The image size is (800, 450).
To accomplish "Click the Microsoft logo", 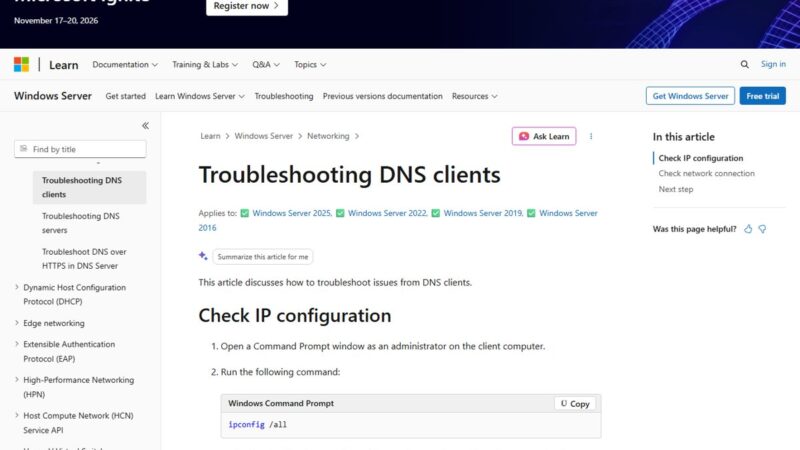I will 21,64.
